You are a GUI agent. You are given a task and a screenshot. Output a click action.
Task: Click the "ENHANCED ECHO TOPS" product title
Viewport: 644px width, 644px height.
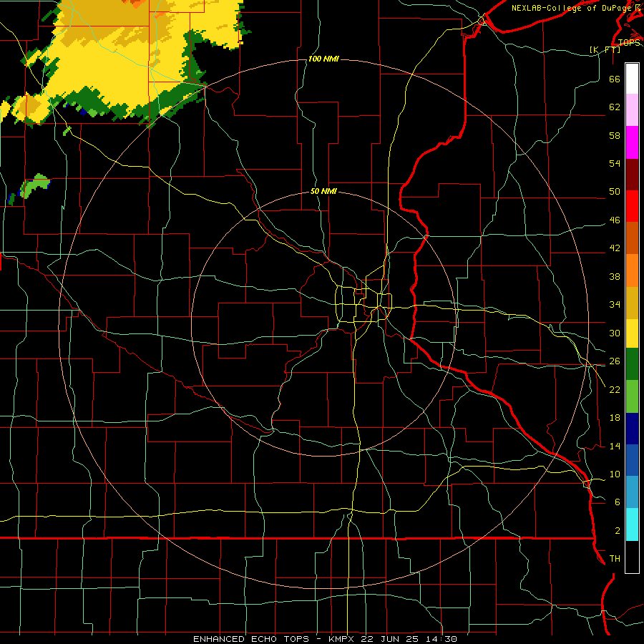pos(251,639)
